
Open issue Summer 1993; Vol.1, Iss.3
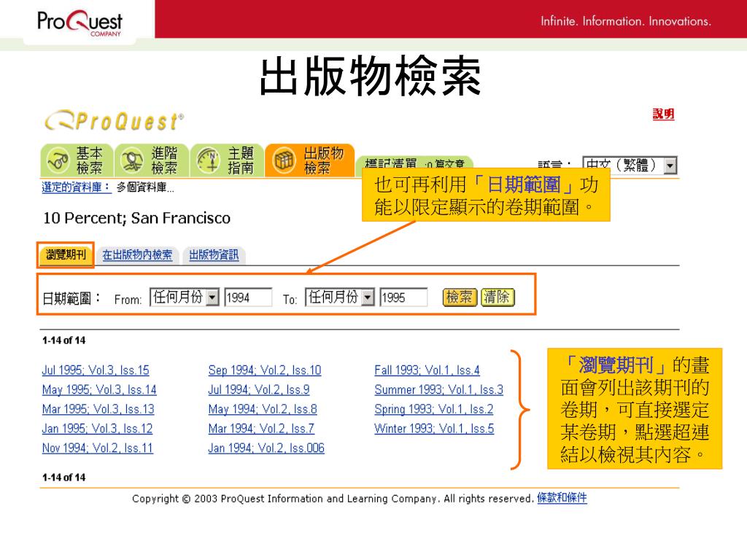coord(438,389)
